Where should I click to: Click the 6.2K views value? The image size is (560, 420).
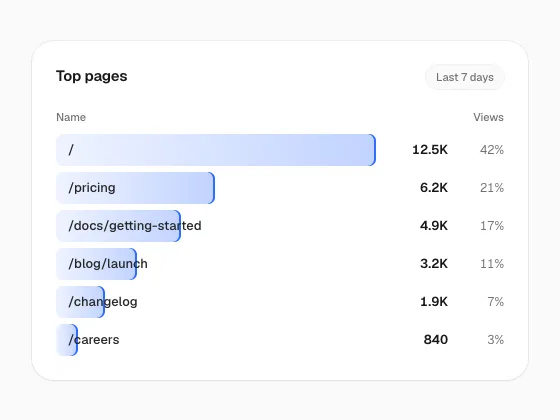coord(434,188)
